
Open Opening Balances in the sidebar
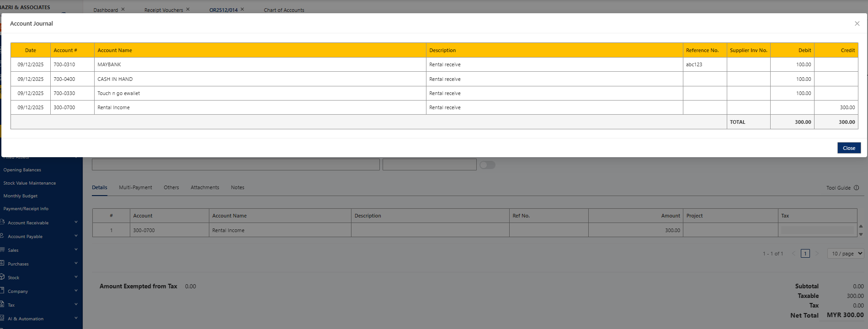tap(22, 170)
